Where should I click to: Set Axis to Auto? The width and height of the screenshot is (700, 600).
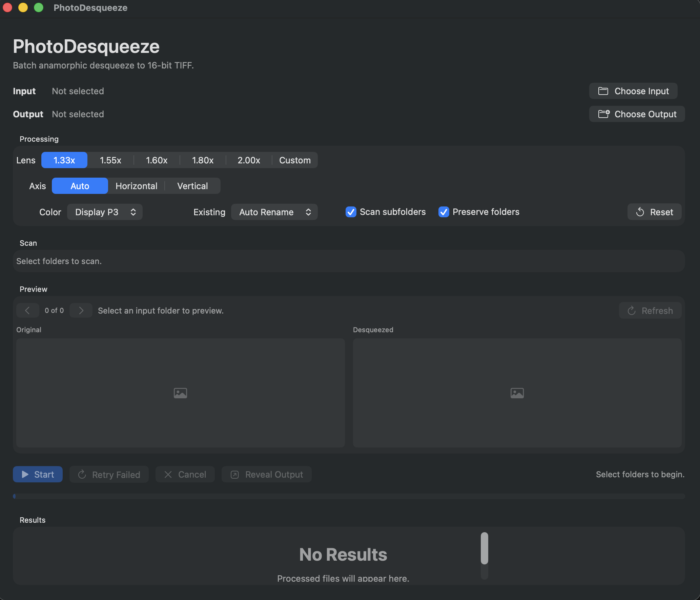[80, 186]
